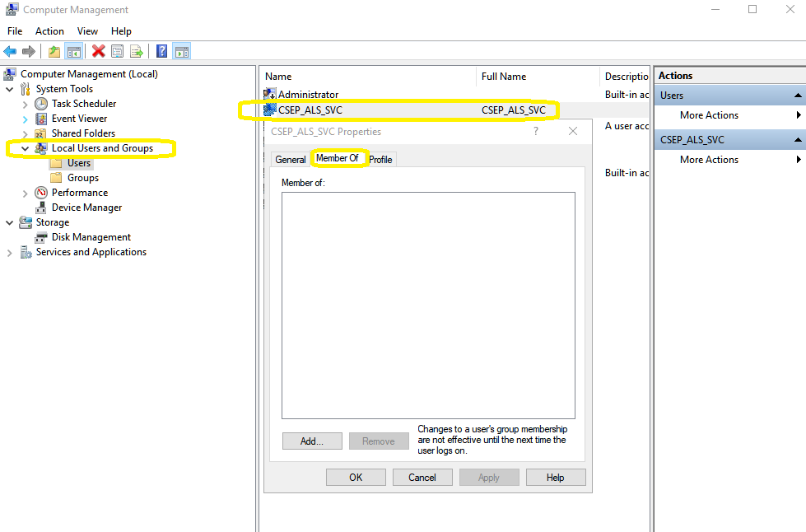The height and width of the screenshot is (532, 806).
Task: Expand Services and Applications node
Action: 8,252
